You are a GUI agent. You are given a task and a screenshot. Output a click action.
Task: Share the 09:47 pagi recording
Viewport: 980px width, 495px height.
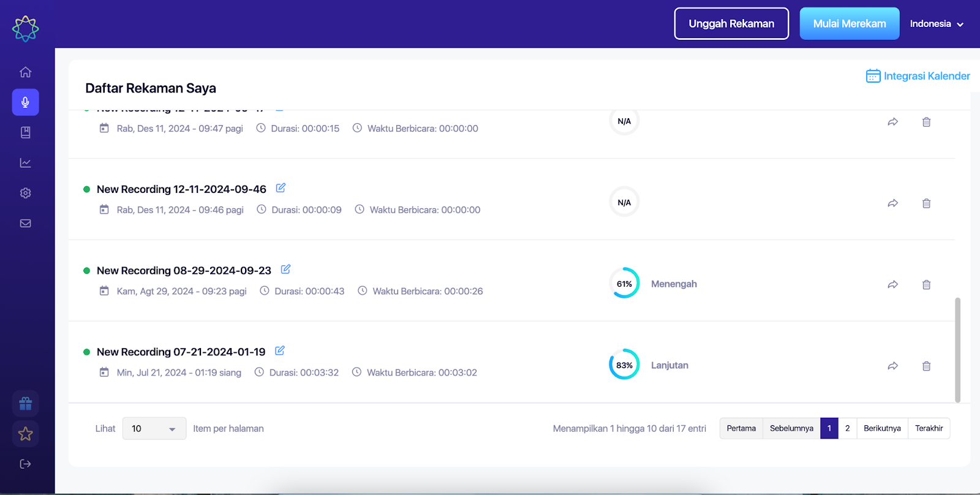click(x=893, y=122)
